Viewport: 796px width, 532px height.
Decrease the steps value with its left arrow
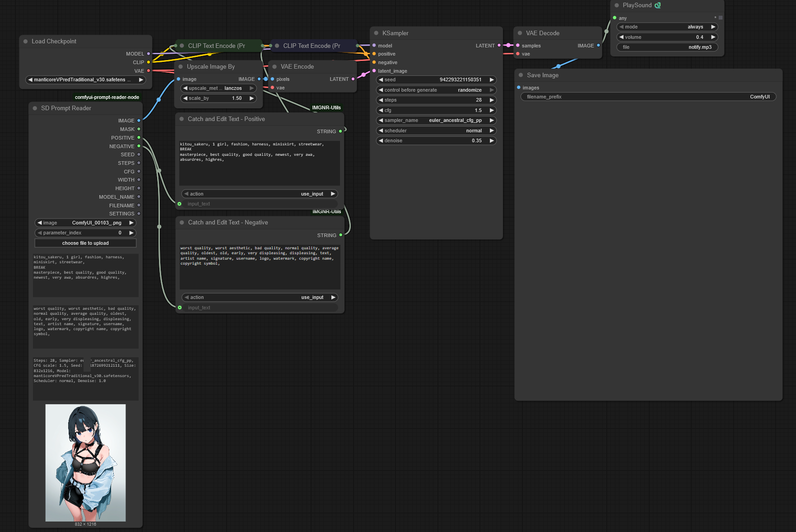click(x=381, y=100)
